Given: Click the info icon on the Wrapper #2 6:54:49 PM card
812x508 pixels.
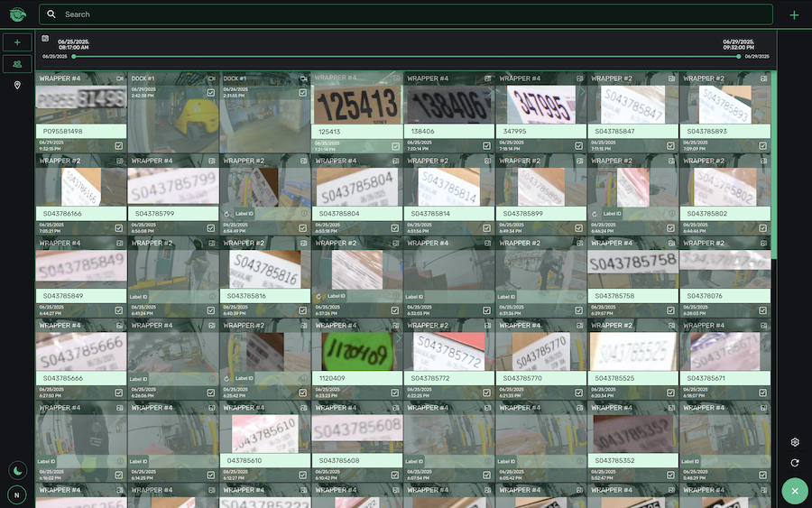Looking at the screenshot, I should click(x=304, y=213).
